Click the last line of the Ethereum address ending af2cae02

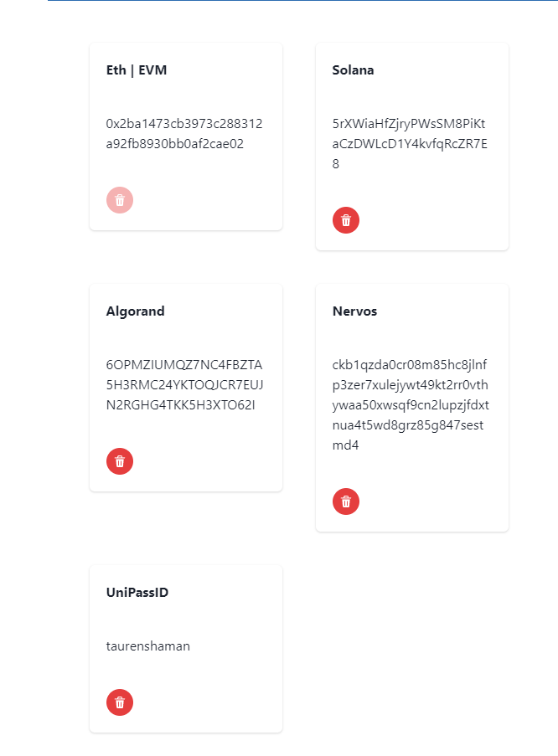175,144
